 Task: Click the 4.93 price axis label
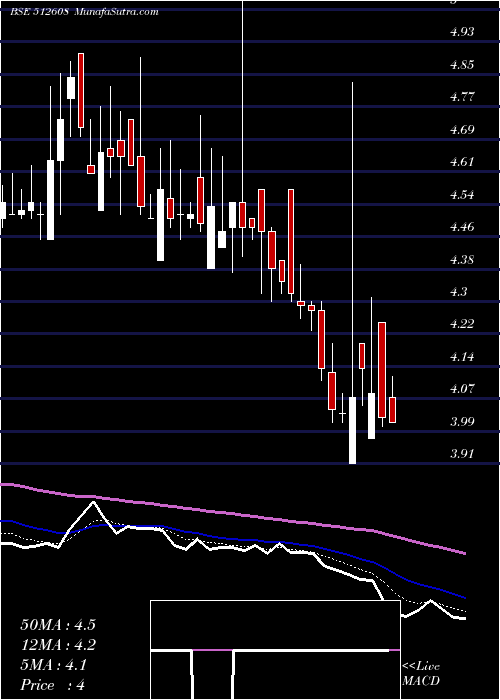click(x=462, y=32)
